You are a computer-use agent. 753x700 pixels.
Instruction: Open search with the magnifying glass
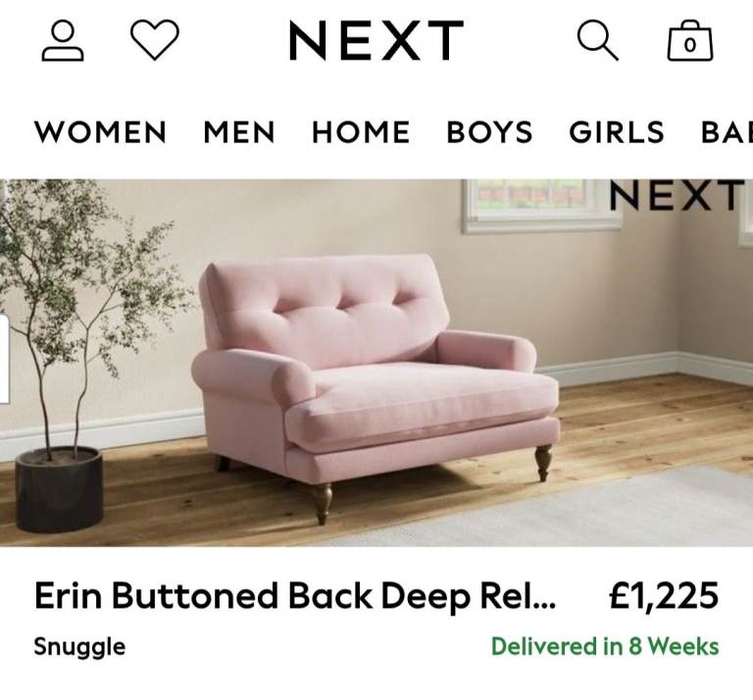597,40
